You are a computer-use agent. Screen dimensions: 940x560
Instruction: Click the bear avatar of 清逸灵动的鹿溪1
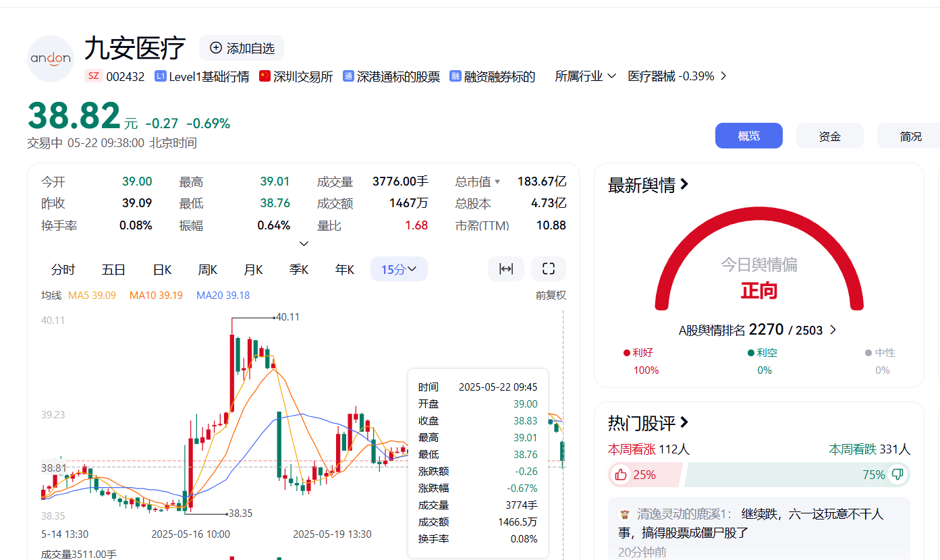click(x=624, y=514)
